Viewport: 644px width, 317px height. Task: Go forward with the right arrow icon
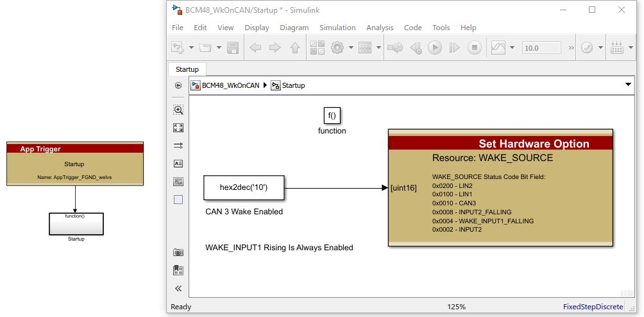(275, 47)
